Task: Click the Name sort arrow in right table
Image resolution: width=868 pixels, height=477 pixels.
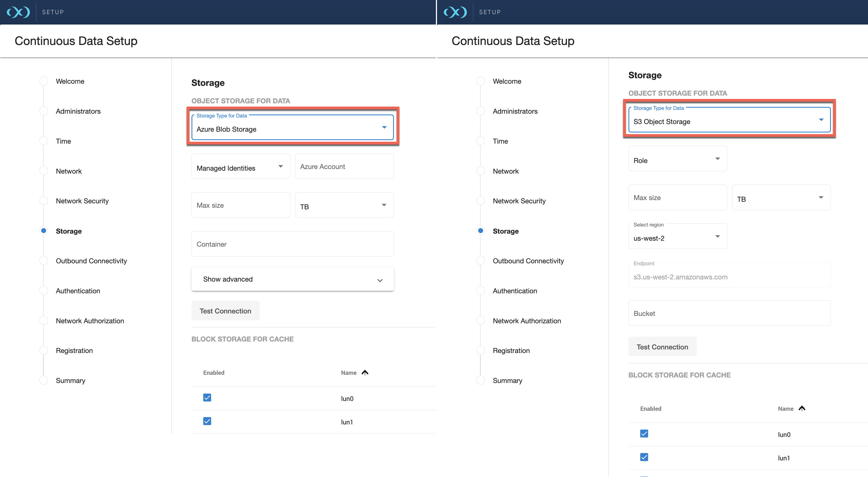Action: (802, 408)
